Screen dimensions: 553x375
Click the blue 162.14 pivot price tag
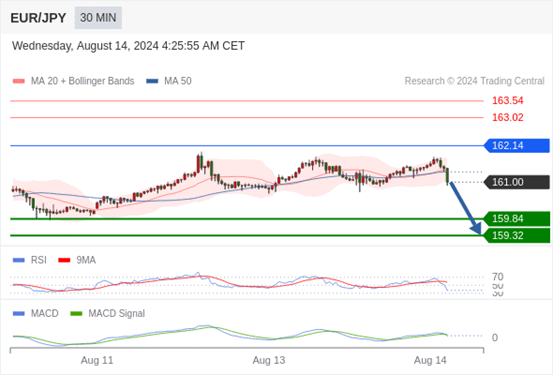coord(517,145)
